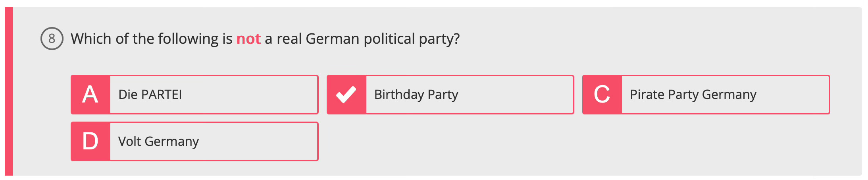Click the circled question number 8
Screen dimensions: 868x180
tap(52, 39)
